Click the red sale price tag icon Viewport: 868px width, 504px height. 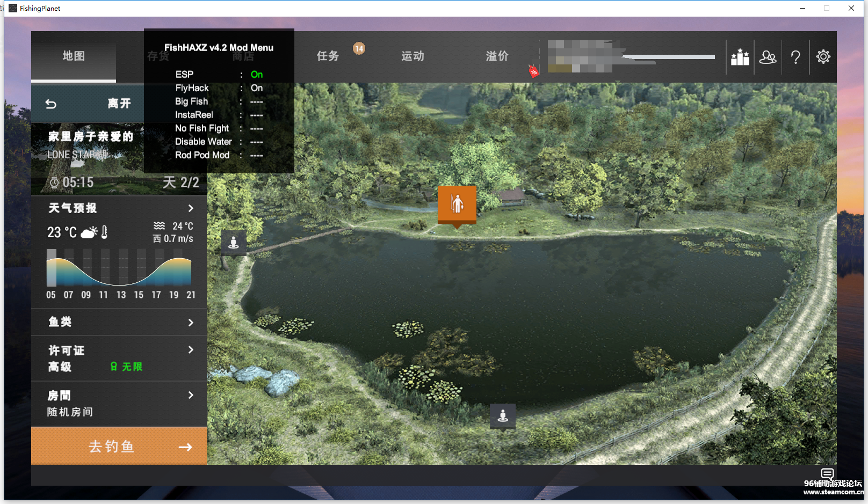click(533, 71)
